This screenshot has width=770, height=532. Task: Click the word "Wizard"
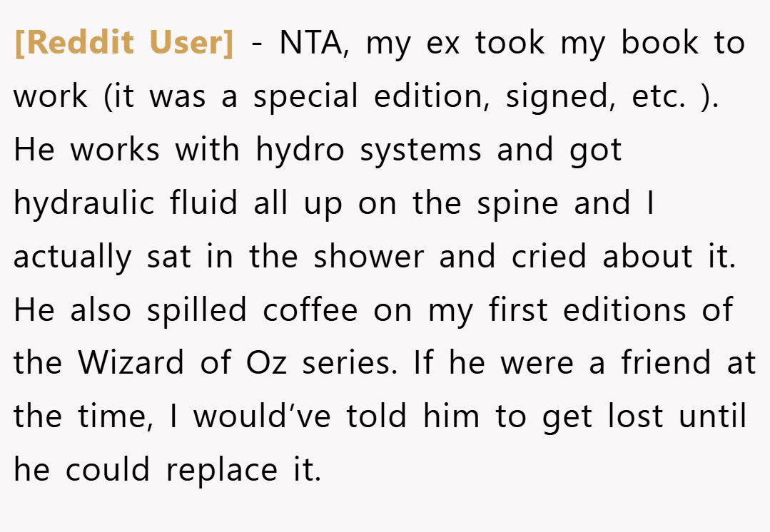coord(131,363)
